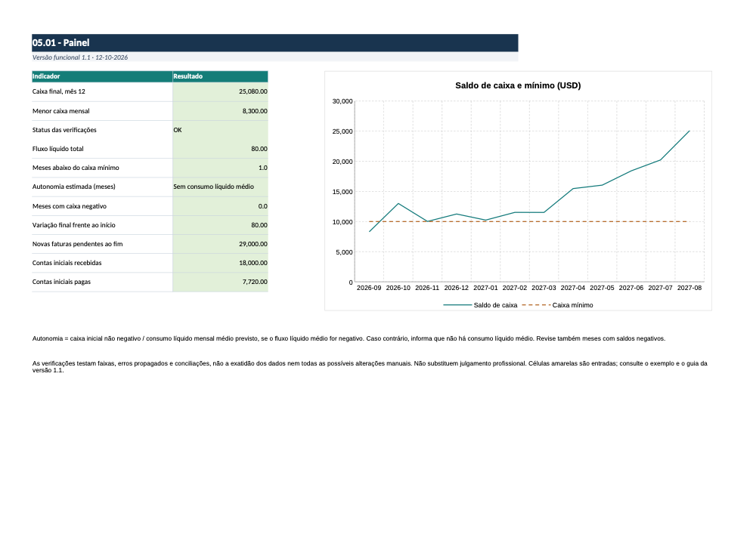The width and height of the screenshot is (756, 534).
Task: Click the 2027-04 x-axis label
Action: [573, 288]
